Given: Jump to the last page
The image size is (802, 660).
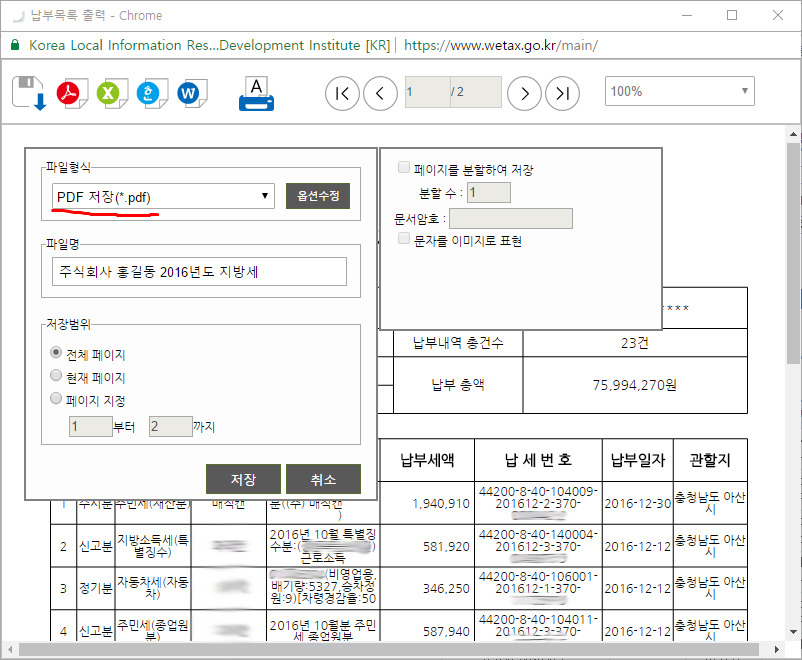Looking at the screenshot, I should 563,93.
